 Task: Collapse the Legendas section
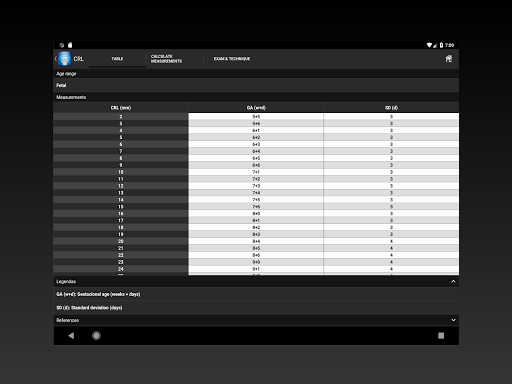[453, 281]
